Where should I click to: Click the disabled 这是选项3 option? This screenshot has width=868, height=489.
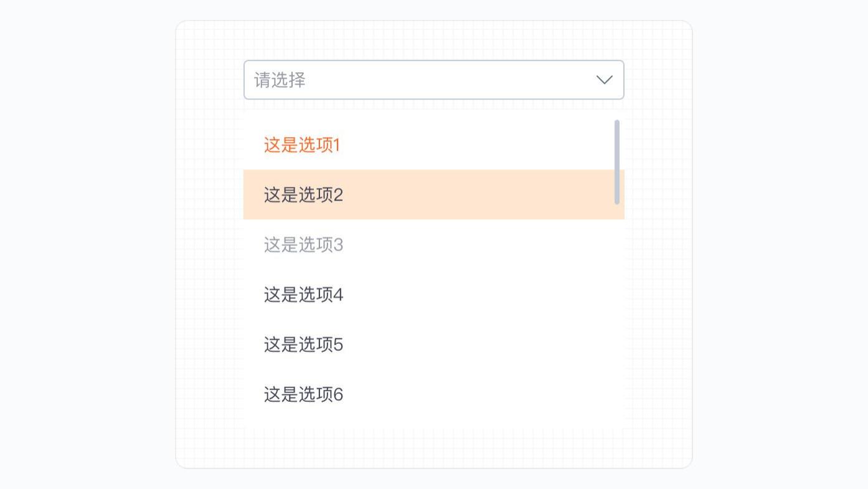click(x=303, y=245)
